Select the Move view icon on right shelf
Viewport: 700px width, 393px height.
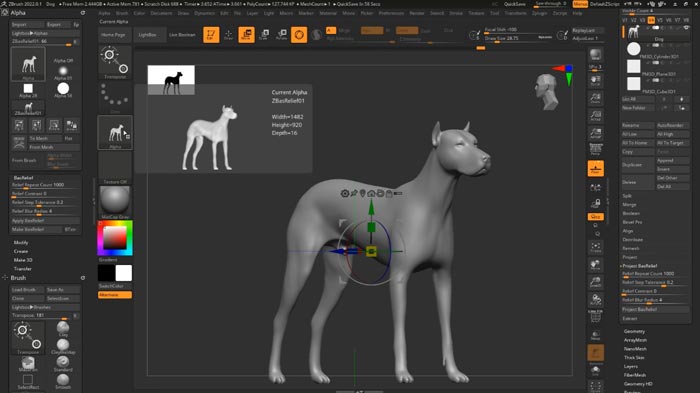[595, 265]
